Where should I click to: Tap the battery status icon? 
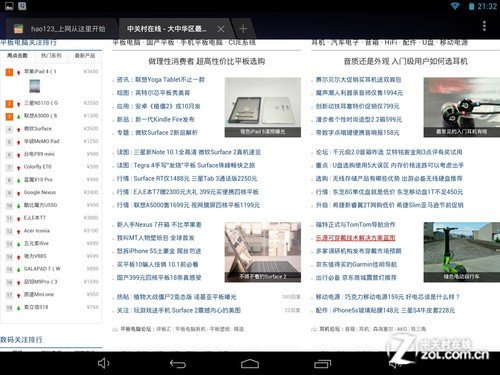point(471,6)
